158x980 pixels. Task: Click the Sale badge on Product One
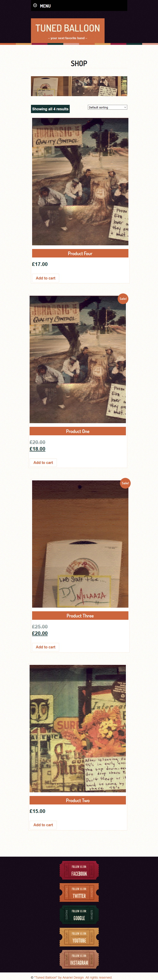(123, 299)
